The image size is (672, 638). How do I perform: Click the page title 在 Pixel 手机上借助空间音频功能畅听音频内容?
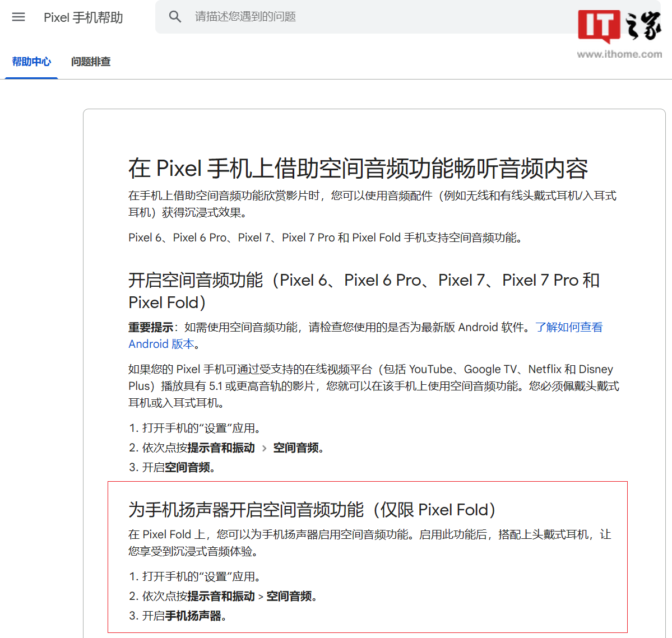coord(358,168)
